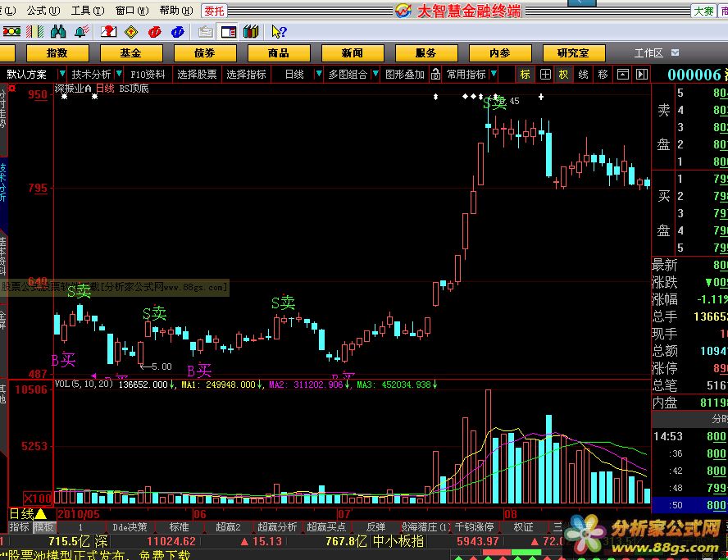Click the 指数 yellow button
Viewport: 728px width, 560px height.
click(x=57, y=53)
